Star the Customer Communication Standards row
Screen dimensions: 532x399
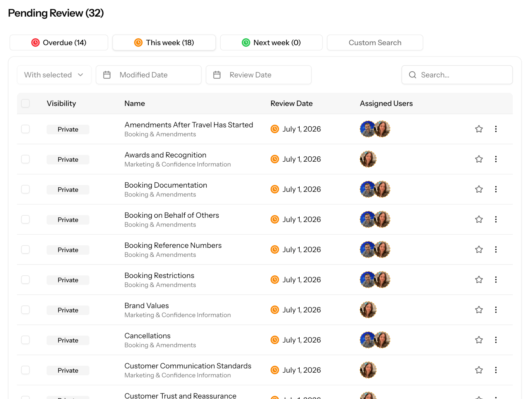(x=479, y=370)
